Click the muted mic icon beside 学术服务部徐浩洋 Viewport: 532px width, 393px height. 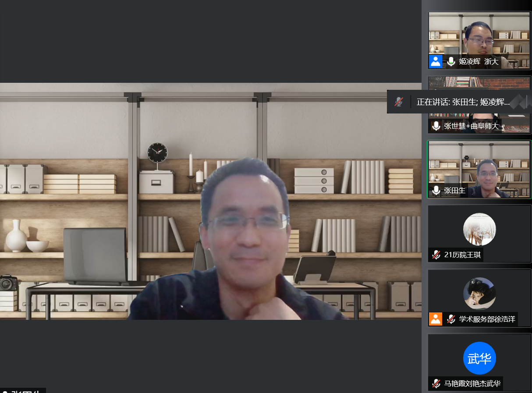(x=451, y=319)
